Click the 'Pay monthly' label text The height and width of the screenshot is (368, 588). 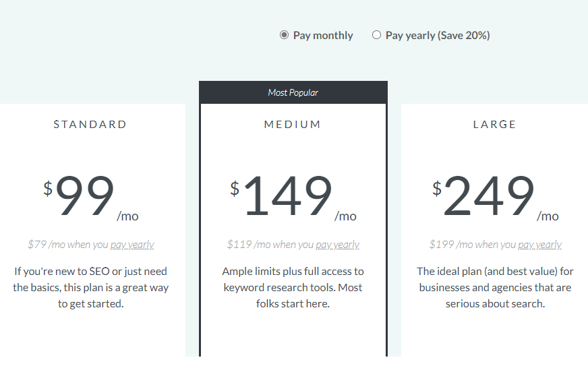323,35
